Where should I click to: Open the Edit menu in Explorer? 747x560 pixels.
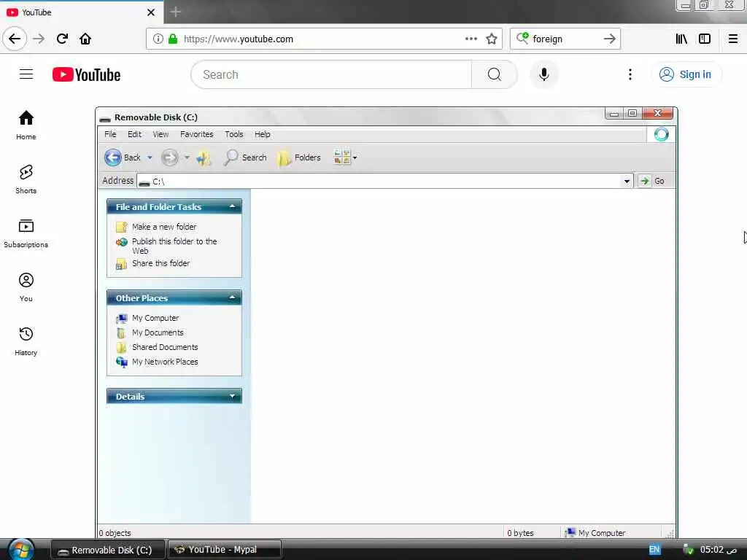pos(134,134)
